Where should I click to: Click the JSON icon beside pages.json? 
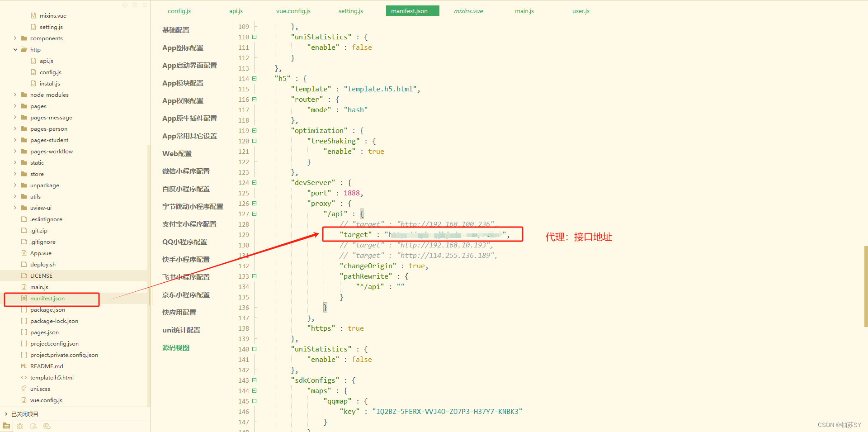[24, 332]
